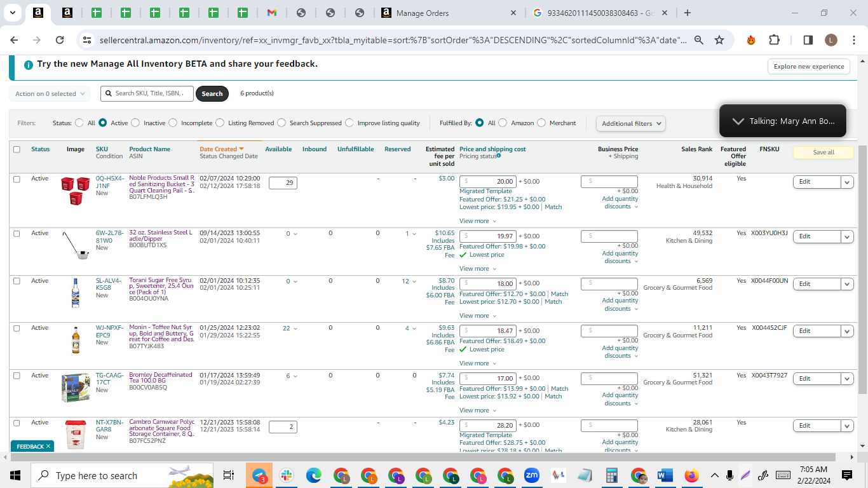Open Microsoft Word from the taskbar
Screen dimensions: 868x488
[x=665, y=475]
